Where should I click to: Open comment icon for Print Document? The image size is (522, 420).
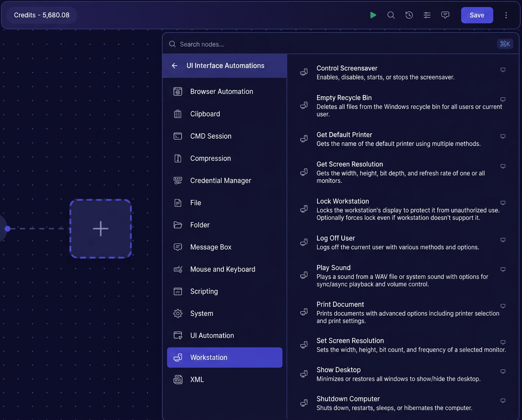point(503,306)
